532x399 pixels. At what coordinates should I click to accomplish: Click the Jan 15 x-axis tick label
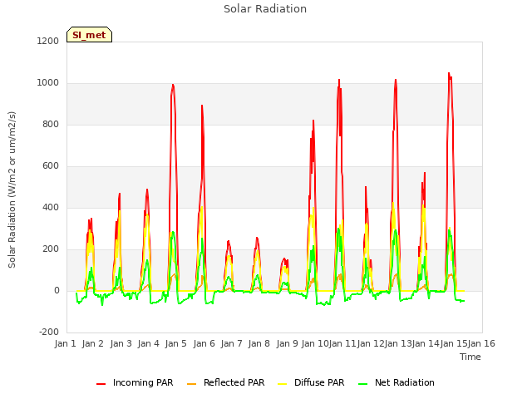click(454, 343)
